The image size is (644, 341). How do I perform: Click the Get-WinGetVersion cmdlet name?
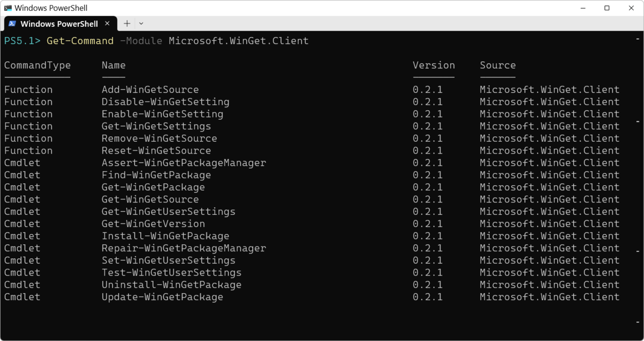click(x=153, y=223)
